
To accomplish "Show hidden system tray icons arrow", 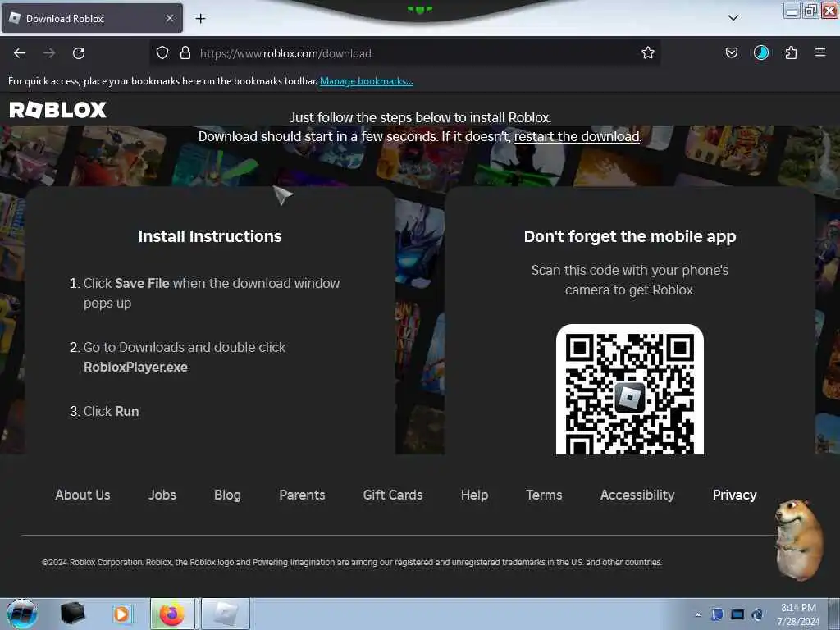I will pos(697,614).
